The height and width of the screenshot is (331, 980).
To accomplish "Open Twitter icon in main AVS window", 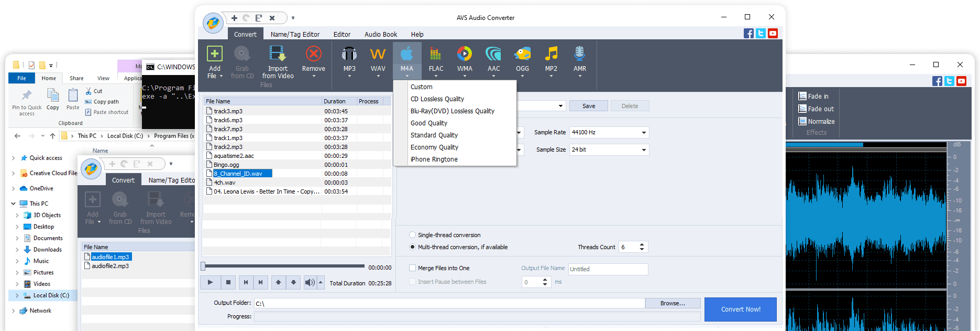I will (761, 34).
